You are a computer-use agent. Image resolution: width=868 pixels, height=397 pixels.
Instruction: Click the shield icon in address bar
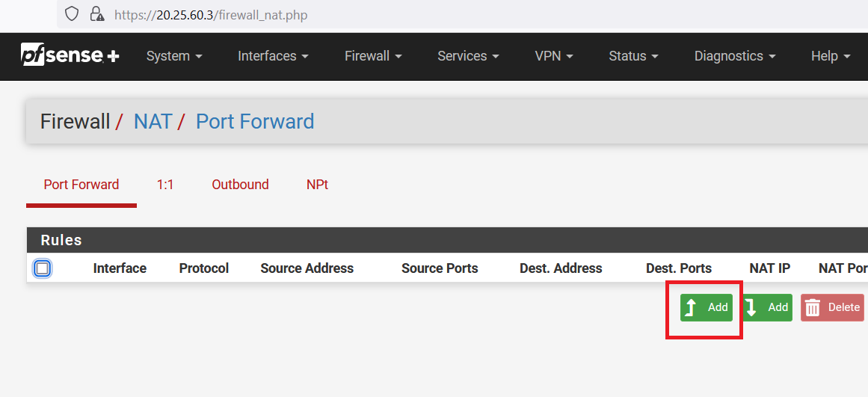coord(72,14)
